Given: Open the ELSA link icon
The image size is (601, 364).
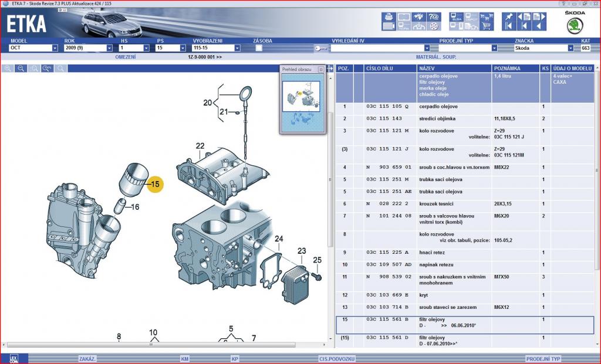Looking at the screenshot, I should click(x=456, y=17).
